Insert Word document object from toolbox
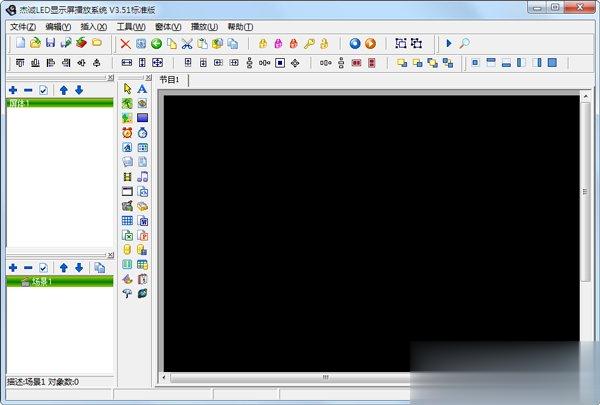Viewport: 600px width, 405px height. point(142,221)
